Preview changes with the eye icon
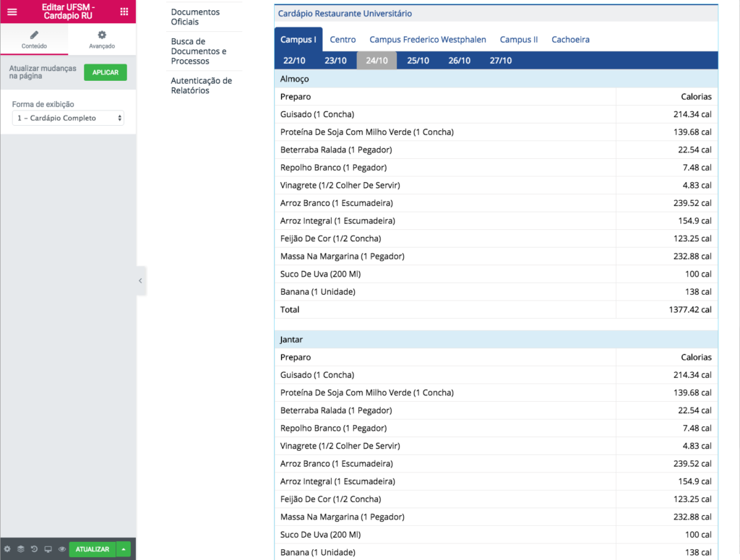The width and height of the screenshot is (740, 560). coord(62,549)
